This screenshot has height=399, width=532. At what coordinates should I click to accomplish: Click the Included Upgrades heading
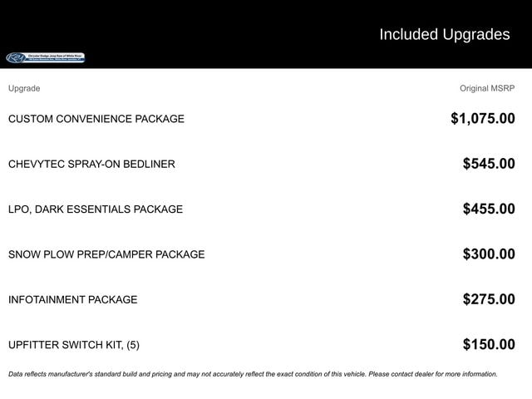(445, 34)
